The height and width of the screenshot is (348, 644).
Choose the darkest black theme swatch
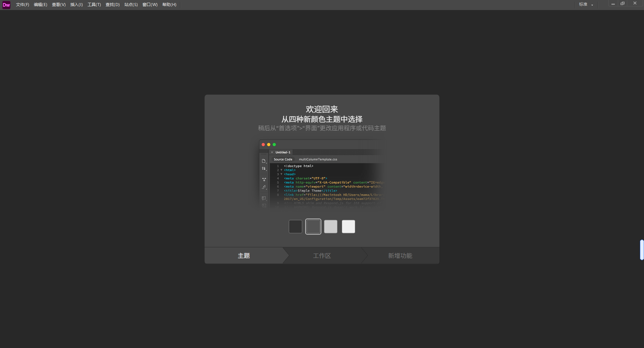[296, 227]
